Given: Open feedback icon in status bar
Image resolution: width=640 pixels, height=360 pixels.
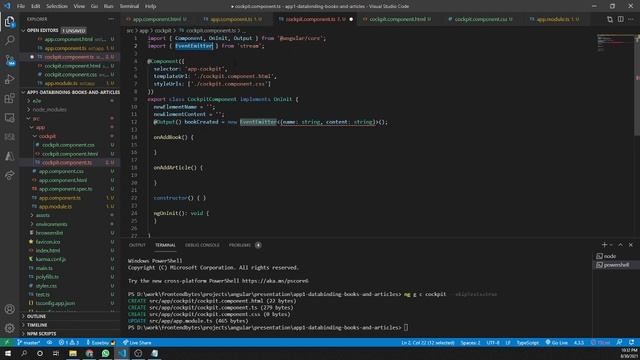Looking at the screenshot, I should click(620, 342).
